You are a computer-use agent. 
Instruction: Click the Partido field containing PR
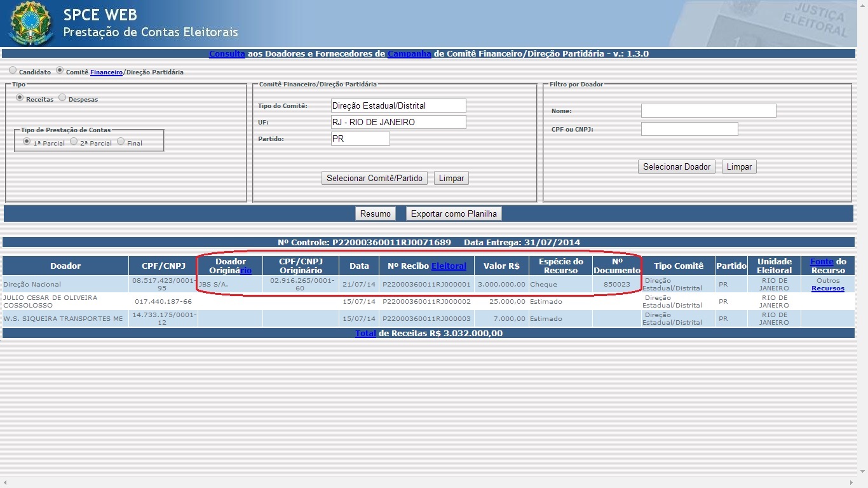point(360,139)
